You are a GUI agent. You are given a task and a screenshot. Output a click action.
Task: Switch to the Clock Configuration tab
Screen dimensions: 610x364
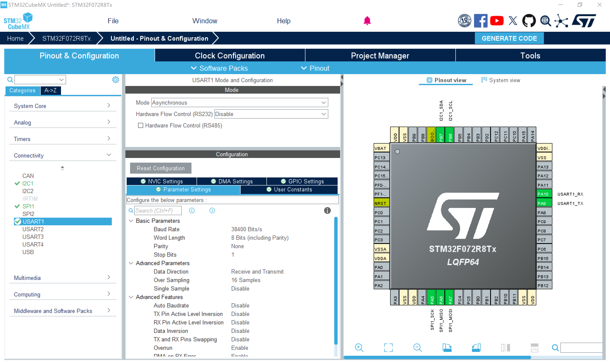coord(230,55)
